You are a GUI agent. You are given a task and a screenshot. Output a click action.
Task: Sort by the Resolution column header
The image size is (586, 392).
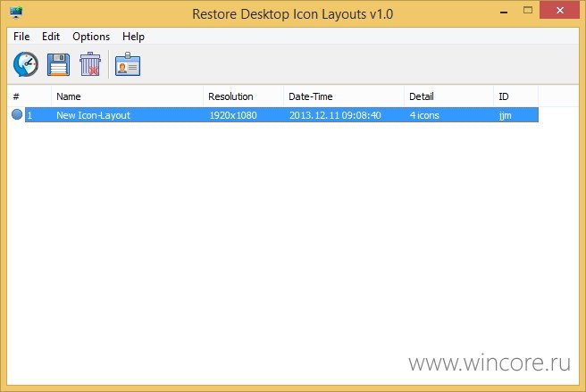click(x=243, y=96)
